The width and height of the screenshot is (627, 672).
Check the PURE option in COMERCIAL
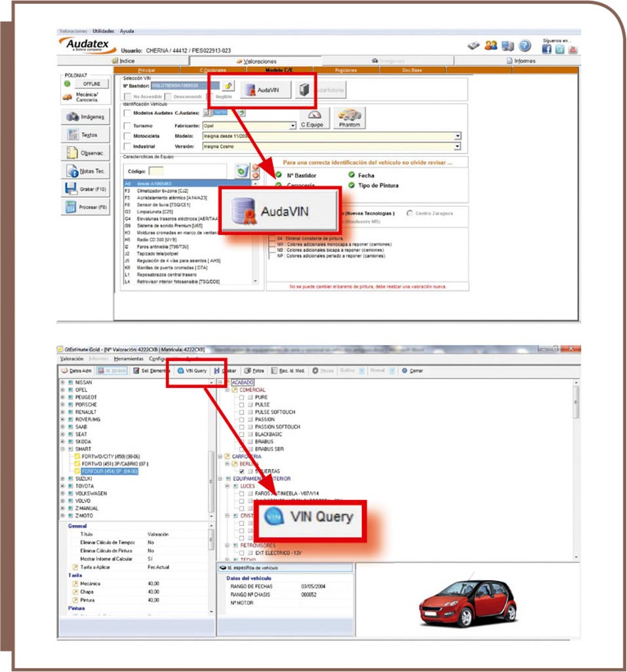pos(241,397)
